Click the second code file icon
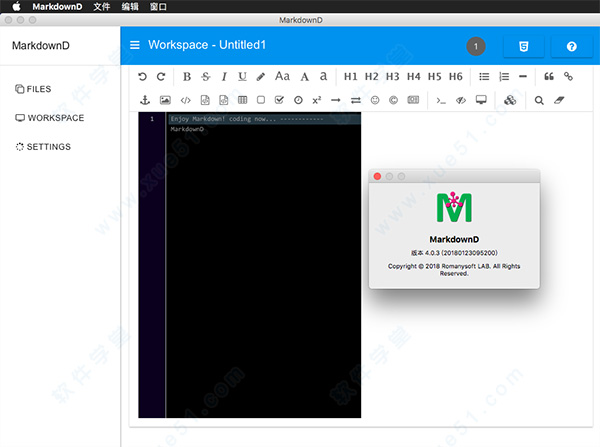 (x=223, y=100)
